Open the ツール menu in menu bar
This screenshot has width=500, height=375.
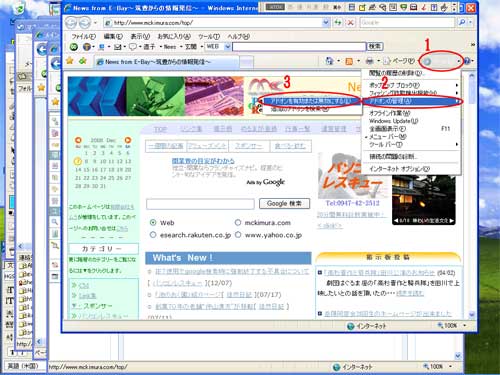(x=209, y=36)
